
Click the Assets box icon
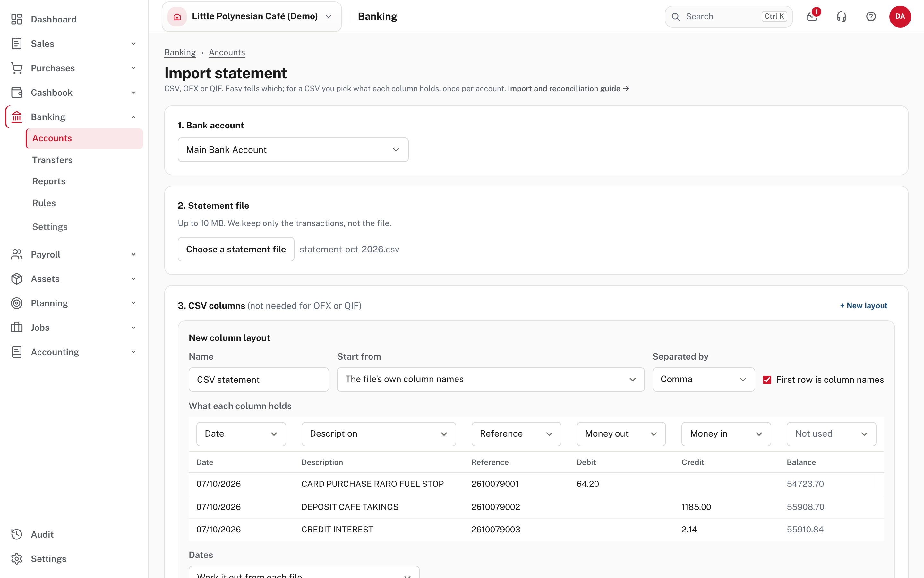pyautogui.click(x=16, y=279)
